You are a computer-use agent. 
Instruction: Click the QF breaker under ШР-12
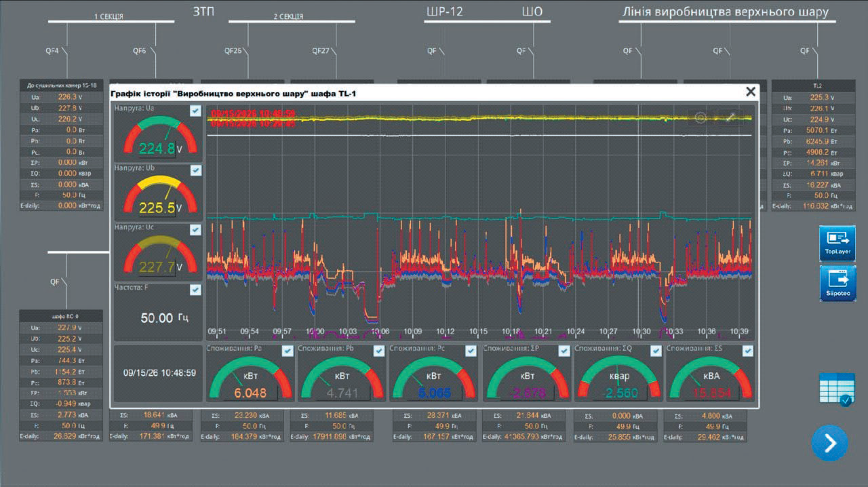[x=441, y=51]
